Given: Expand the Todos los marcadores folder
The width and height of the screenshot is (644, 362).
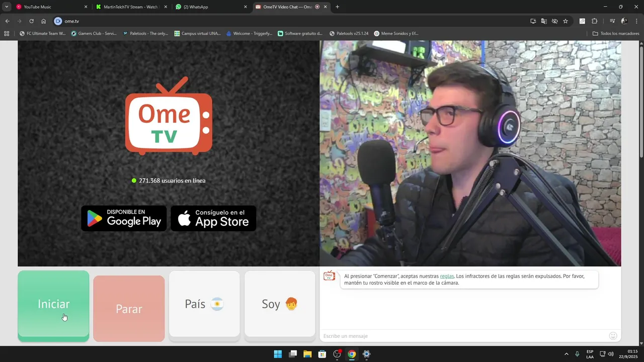Looking at the screenshot, I should pyautogui.click(x=616, y=34).
